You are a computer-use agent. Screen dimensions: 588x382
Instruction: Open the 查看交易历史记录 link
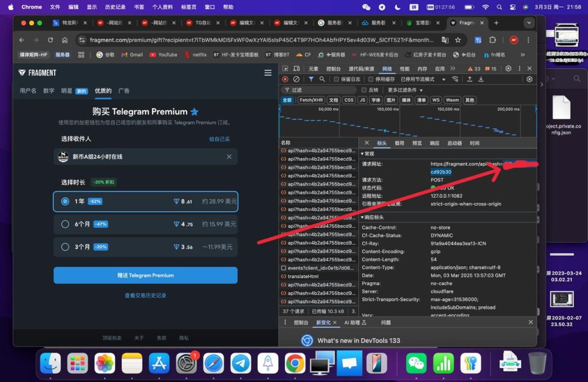(145, 295)
